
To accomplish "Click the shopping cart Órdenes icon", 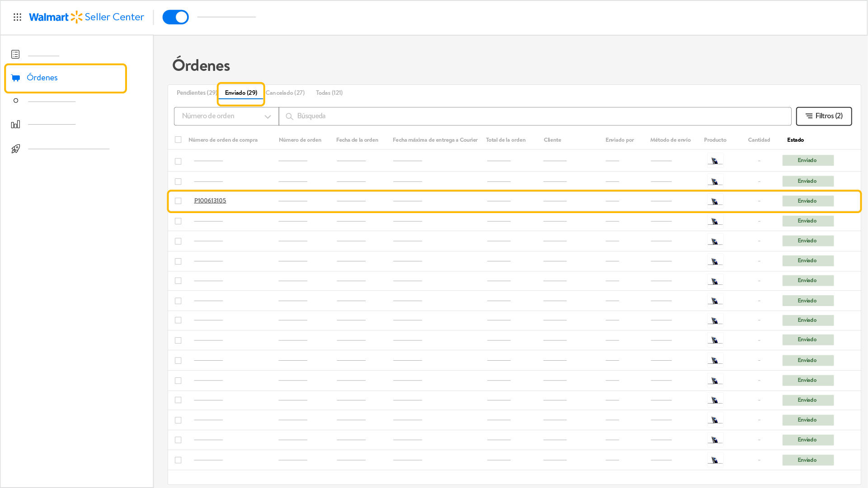I will (15, 78).
